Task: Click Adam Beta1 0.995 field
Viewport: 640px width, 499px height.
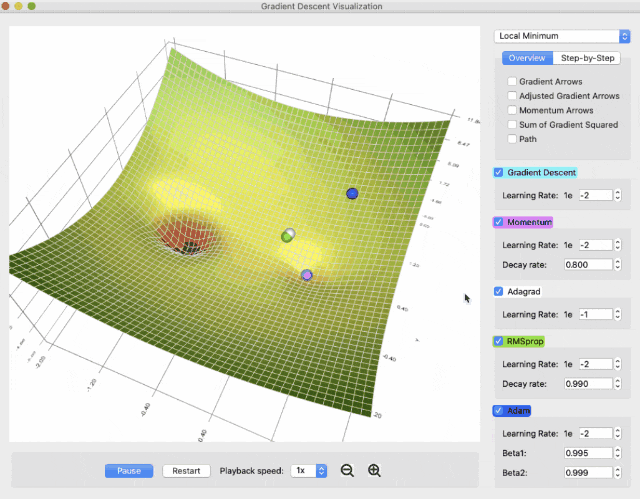Action: [588, 453]
